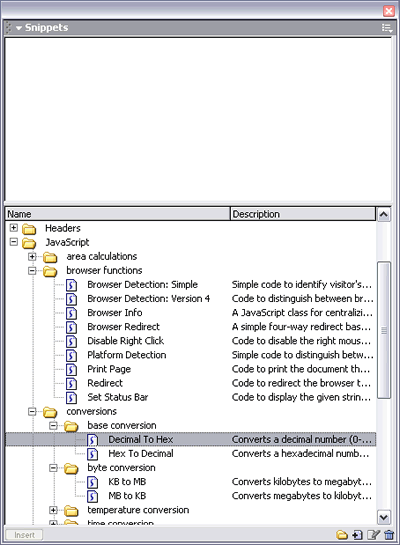
Task: Click the New Snippet icon
Action: pos(358,535)
